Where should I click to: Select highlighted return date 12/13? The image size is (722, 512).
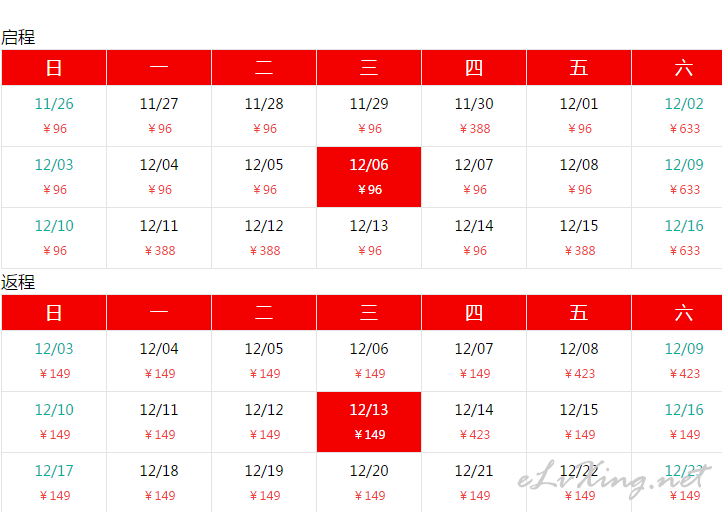tap(369, 422)
